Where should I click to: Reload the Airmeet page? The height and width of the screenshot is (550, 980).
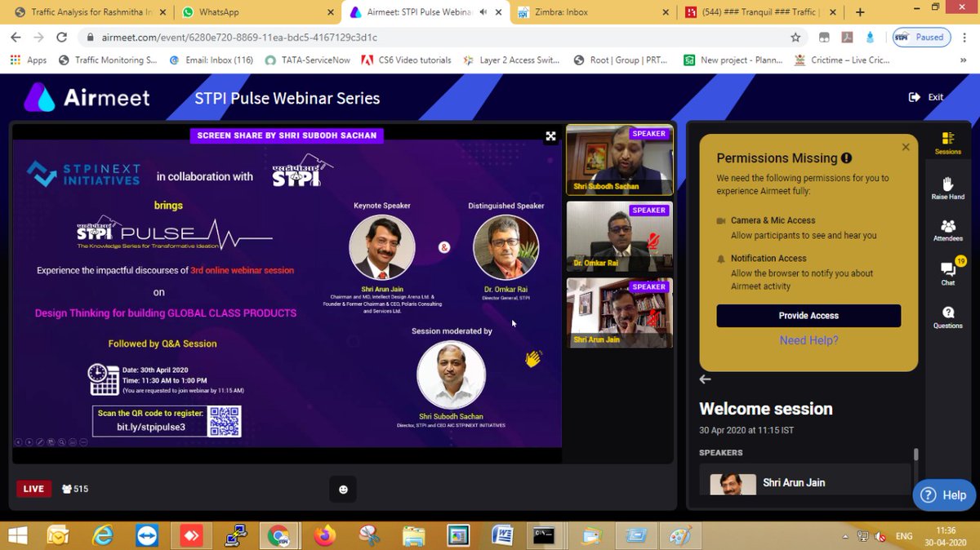[x=62, y=38]
